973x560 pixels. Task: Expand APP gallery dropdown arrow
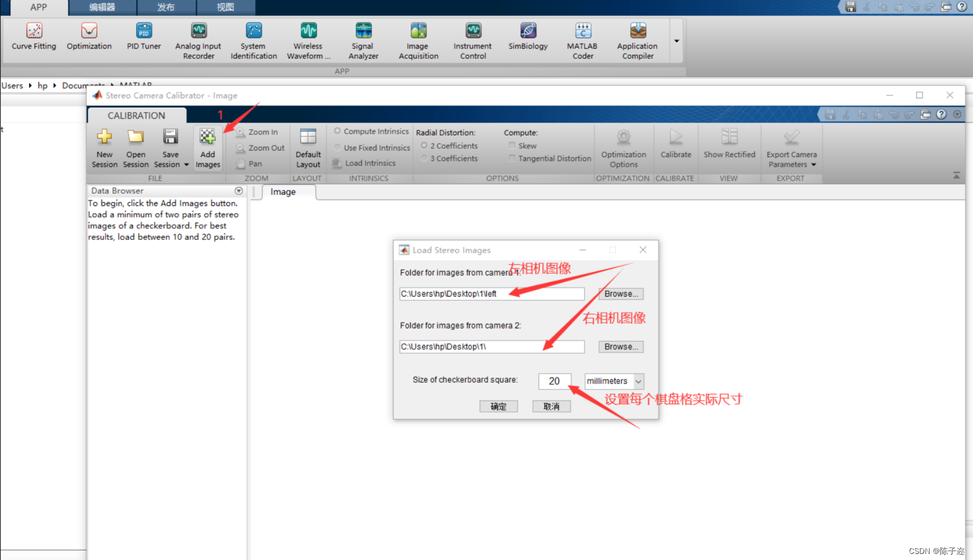pyautogui.click(x=676, y=41)
